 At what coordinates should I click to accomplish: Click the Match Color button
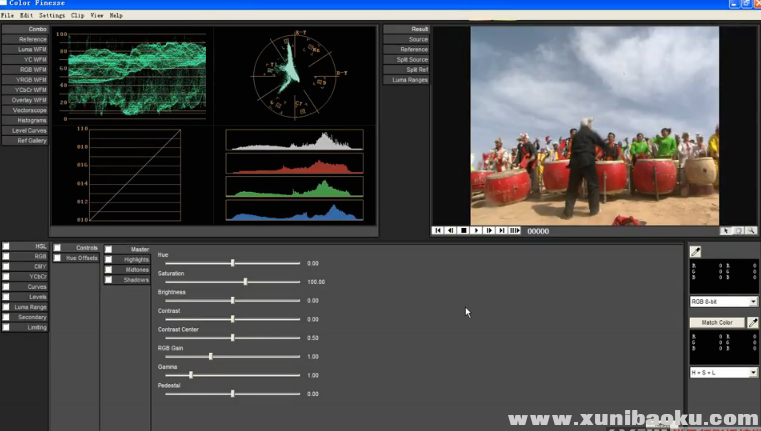(x=717, y=323)
